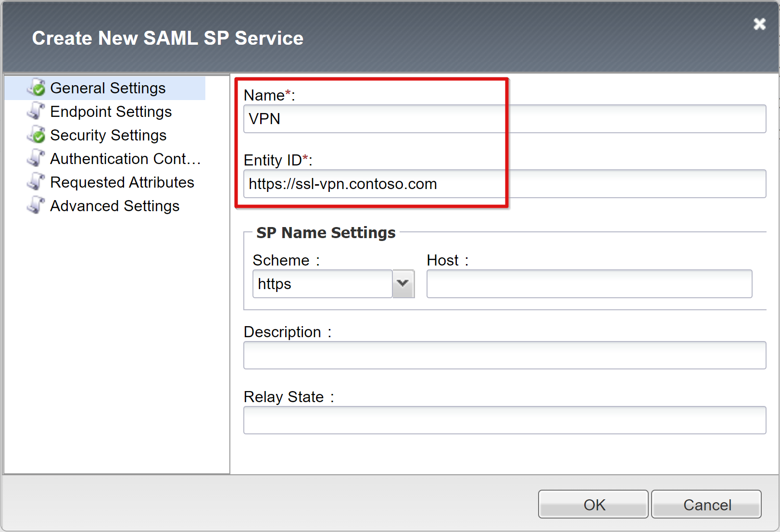Click the Security Settings page icon
This screenshot has width=780, height=532.
pos(36,135)
